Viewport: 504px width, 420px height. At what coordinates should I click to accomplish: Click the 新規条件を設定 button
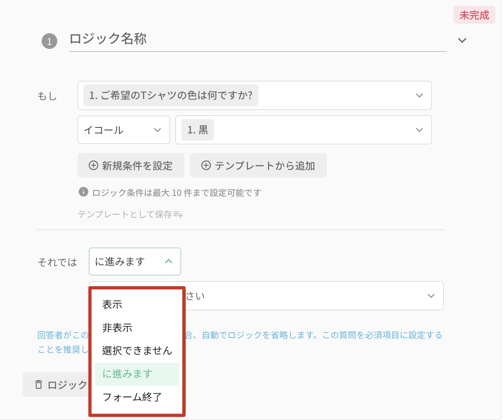point(131,166)
